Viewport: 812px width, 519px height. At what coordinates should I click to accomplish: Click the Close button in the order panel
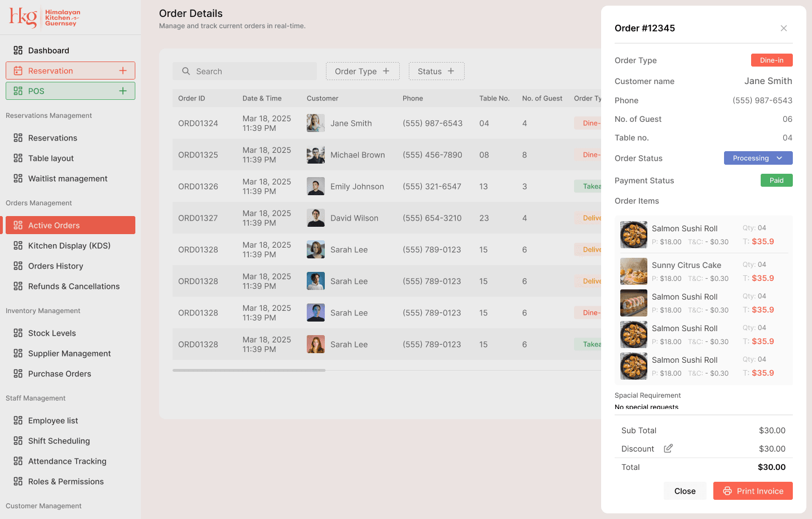point(685,491)
